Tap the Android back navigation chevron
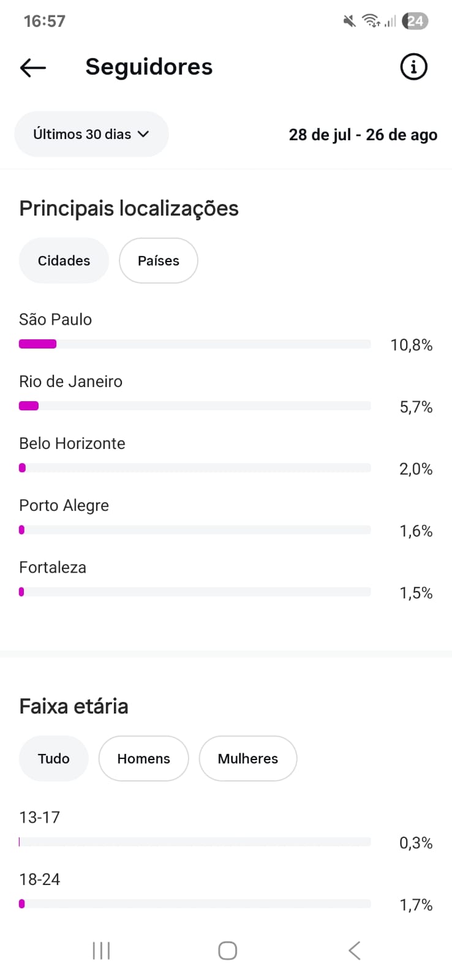 click(x=354, y=951)
